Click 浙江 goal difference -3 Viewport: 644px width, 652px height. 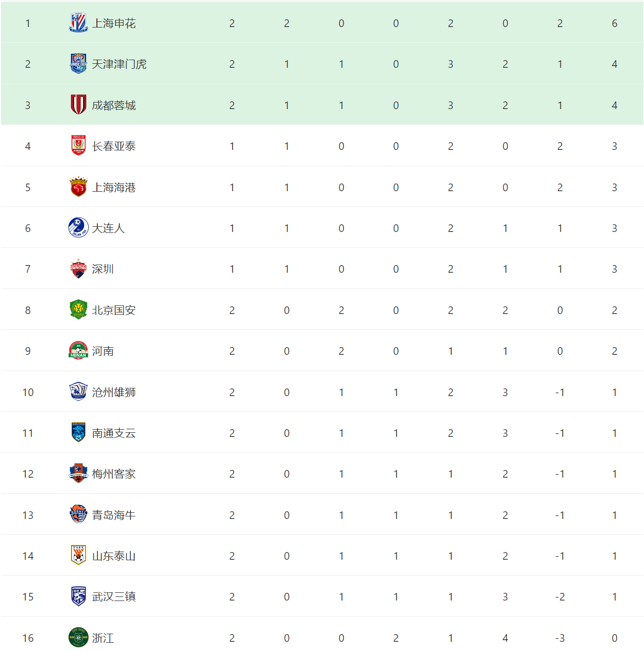[x=560, y=638]
